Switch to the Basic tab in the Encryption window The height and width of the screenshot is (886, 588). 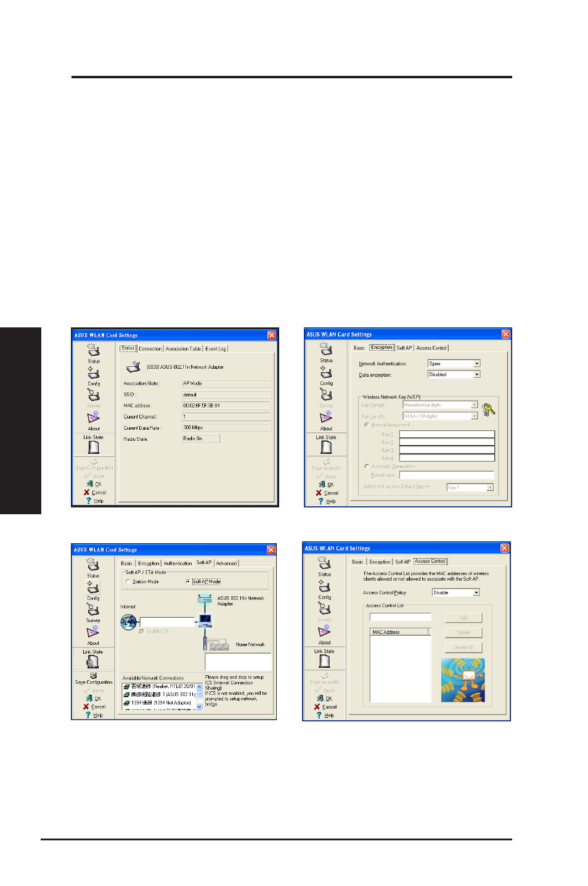(359, 348)
